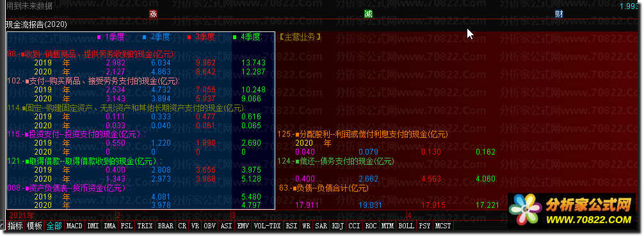Click the value 4.060

485,180
